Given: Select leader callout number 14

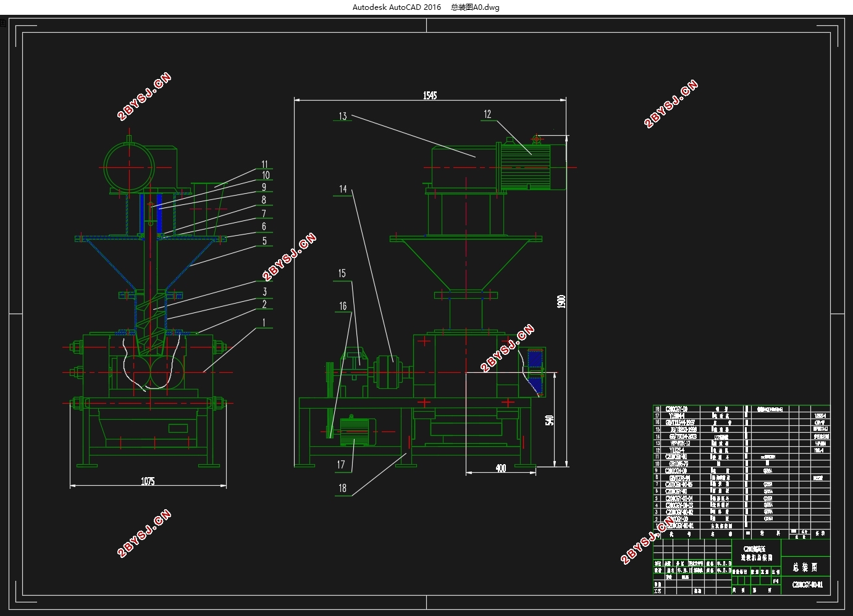Looking at the screenshot, I should pos(343,189).
